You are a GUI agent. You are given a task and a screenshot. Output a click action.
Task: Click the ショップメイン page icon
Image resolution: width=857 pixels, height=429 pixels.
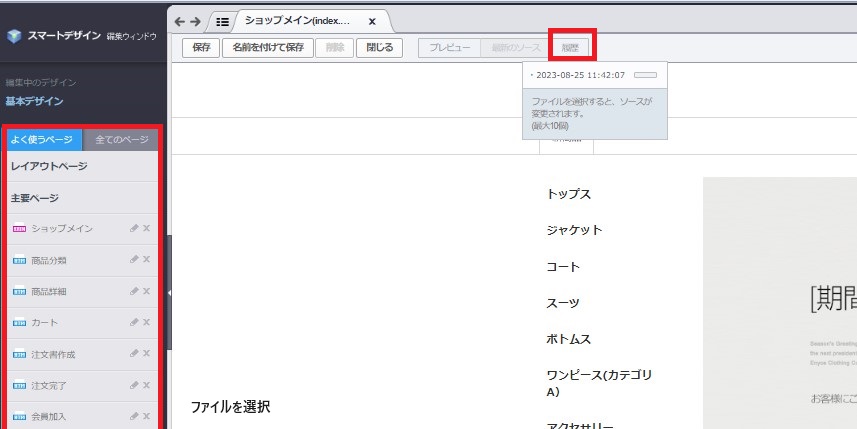19,229
